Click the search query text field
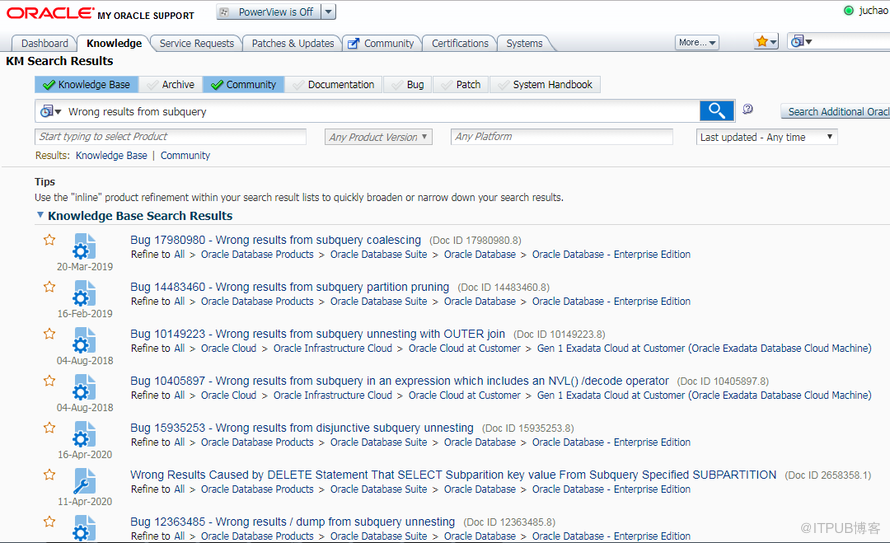 point(383,112)
